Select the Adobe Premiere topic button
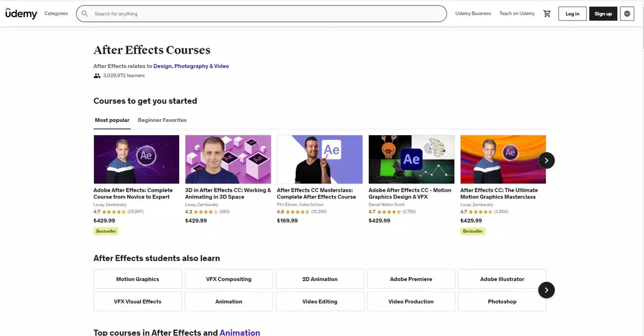The width and height of the screenshot is (644, 336). pos(411,279)
